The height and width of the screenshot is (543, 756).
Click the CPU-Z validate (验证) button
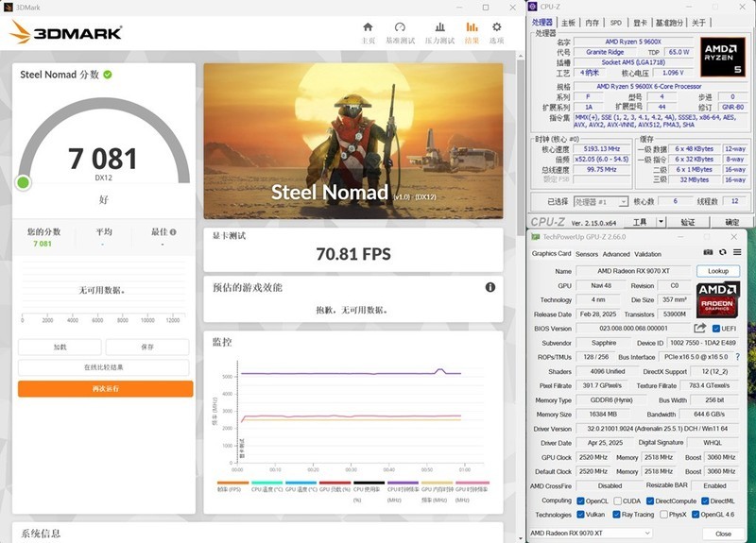(x=688, y=222)
